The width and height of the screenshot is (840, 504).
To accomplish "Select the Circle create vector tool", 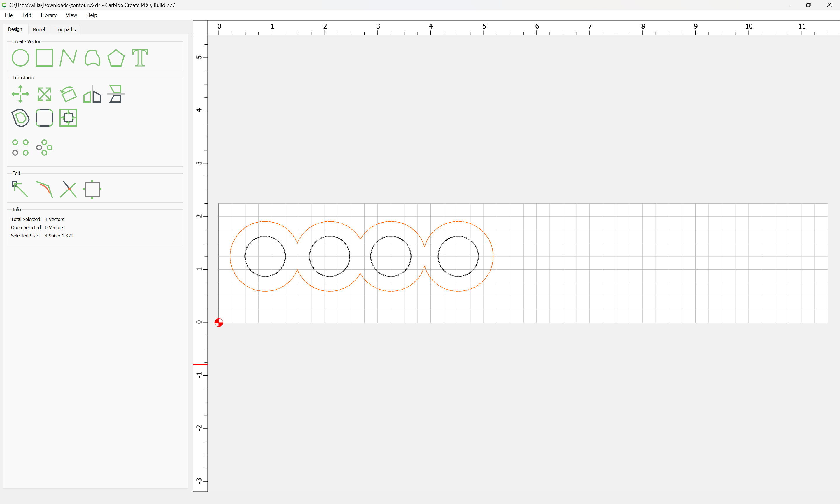I will [20, 58].
